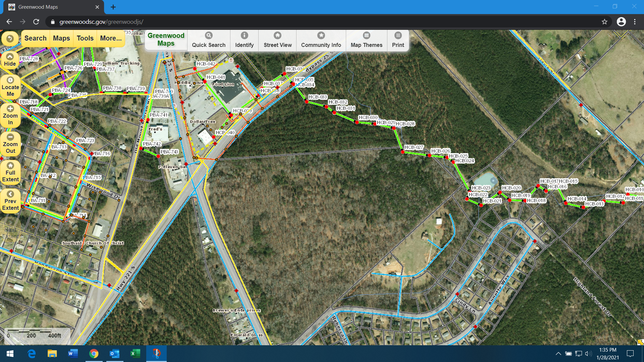This screenshot has width=644, height=362.
Task: Click the Greenwood Maps title button
Action: tap(166, 40)
